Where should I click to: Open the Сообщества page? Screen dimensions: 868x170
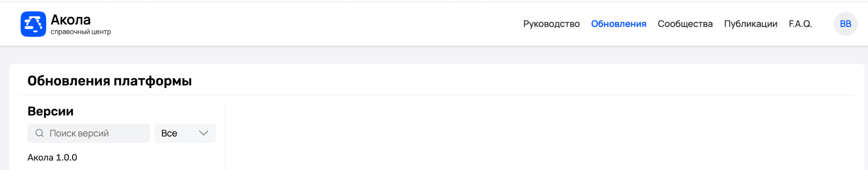pos(685,24)
